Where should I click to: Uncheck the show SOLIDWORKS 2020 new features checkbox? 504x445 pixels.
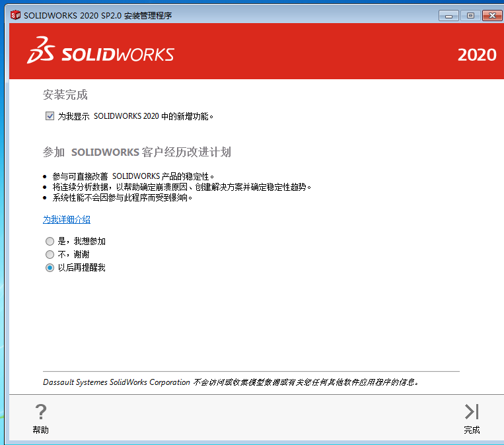(x=50, y=116)
